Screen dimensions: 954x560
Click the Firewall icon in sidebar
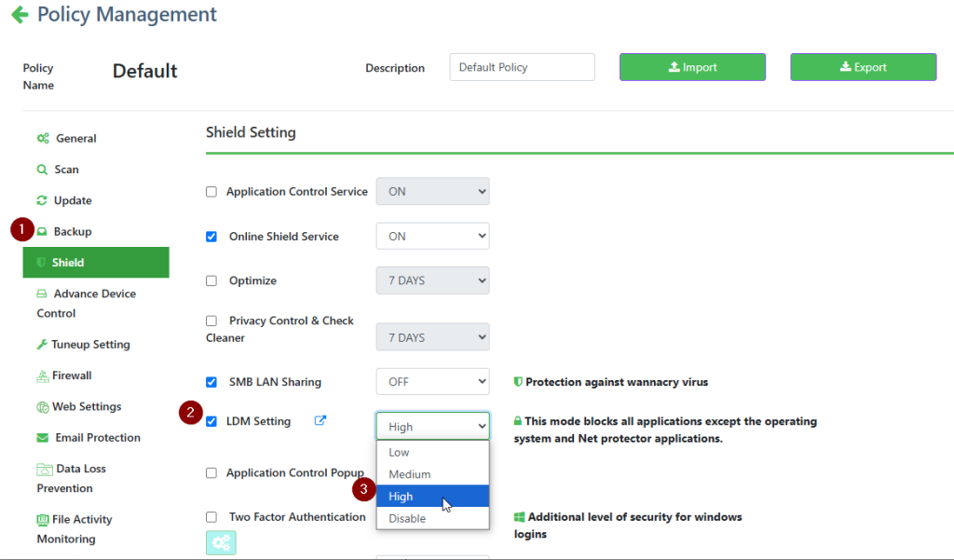click(43, 376)
